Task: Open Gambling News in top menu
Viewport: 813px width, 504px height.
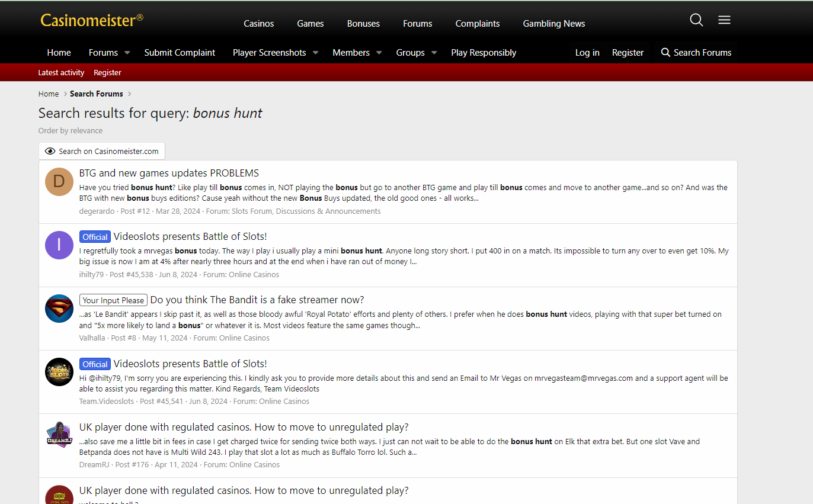Action: 554,24
